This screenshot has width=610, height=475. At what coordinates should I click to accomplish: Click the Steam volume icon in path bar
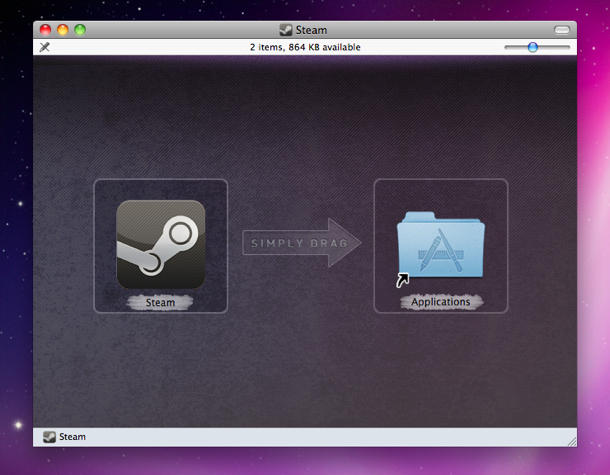(x=47, y=437)
